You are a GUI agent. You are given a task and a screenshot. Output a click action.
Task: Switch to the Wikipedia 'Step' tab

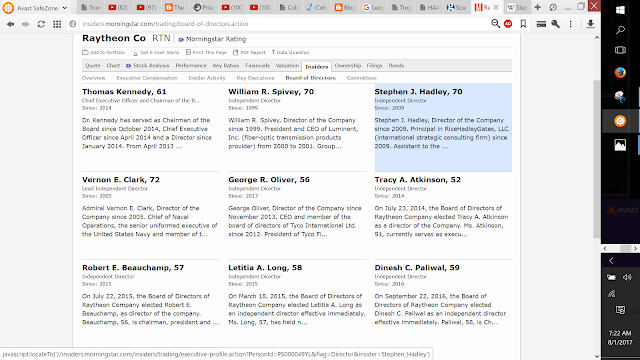click(517, 7)
